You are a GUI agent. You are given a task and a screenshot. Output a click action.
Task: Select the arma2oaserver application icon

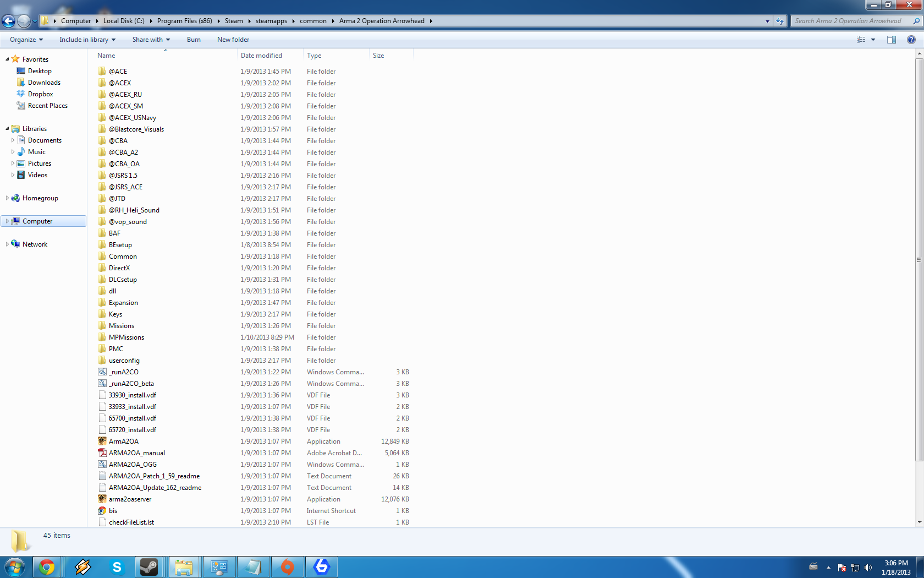click(x=102, y=499)
